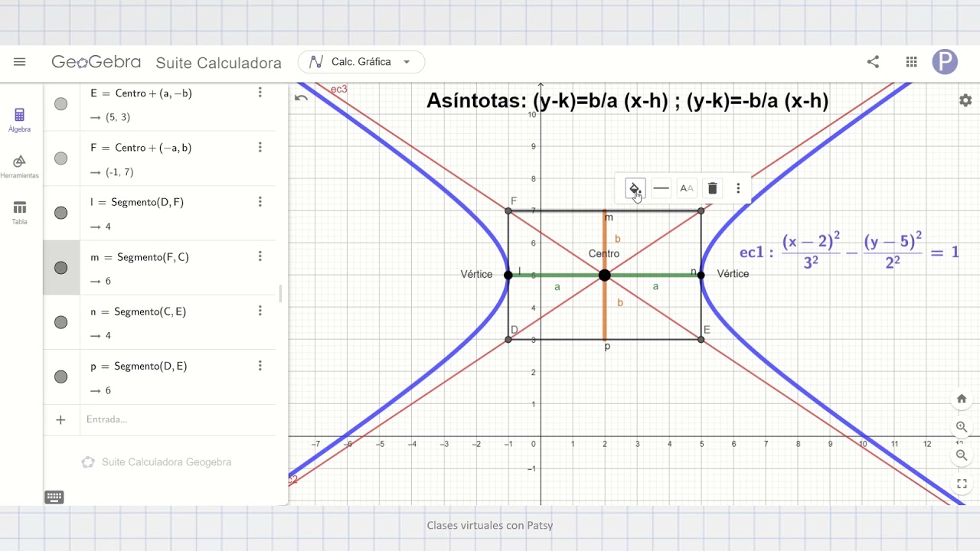The width and height of the screenshot is (980, 551).
Task: Click the share icon
Action: pyautogui.click(x=873, y=62)
